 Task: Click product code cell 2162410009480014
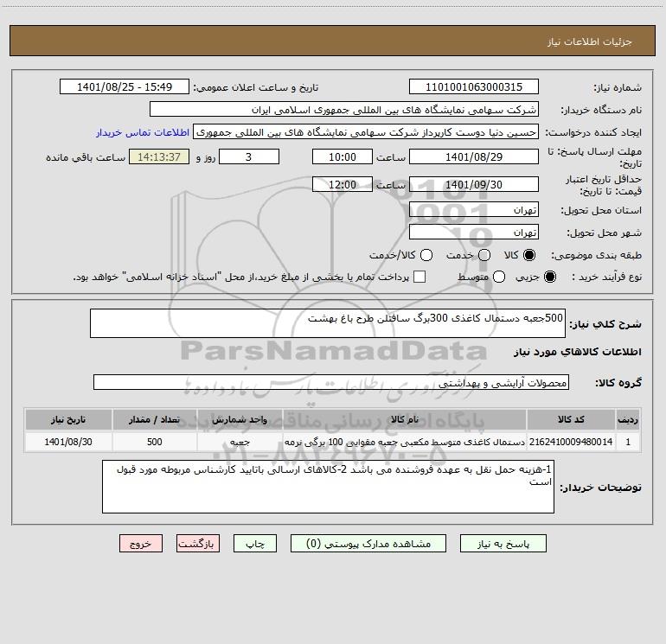(571, 442)
